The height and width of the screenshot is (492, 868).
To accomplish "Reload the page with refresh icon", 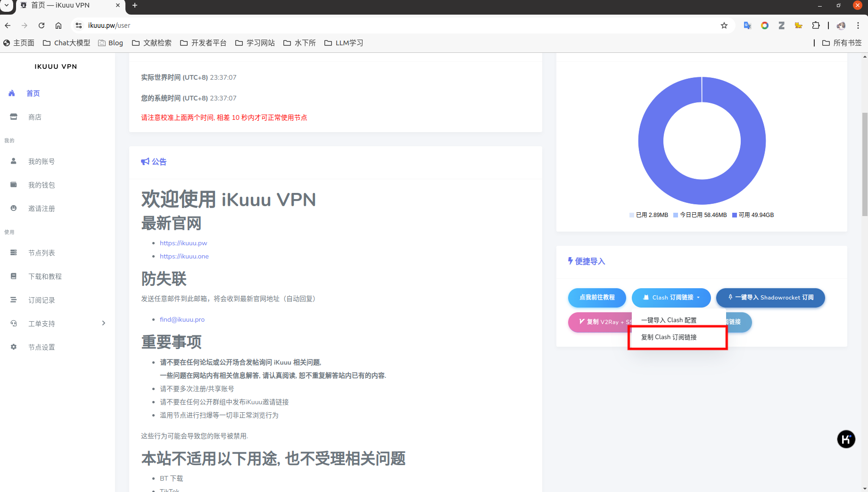I will click(41, 25).
